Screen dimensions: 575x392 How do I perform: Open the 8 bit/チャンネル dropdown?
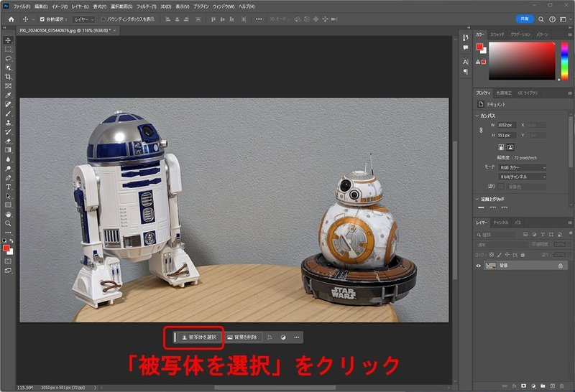pos(523,177)
